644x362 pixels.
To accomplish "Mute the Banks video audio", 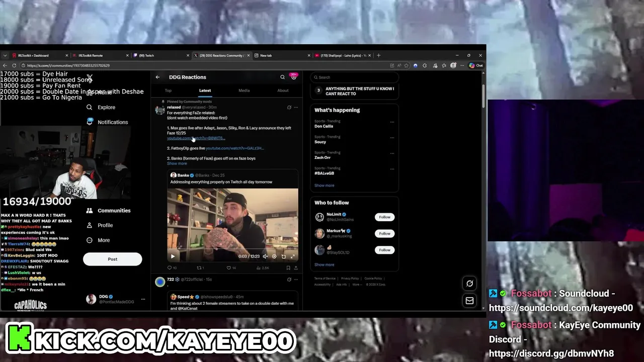I will point(265,256).
